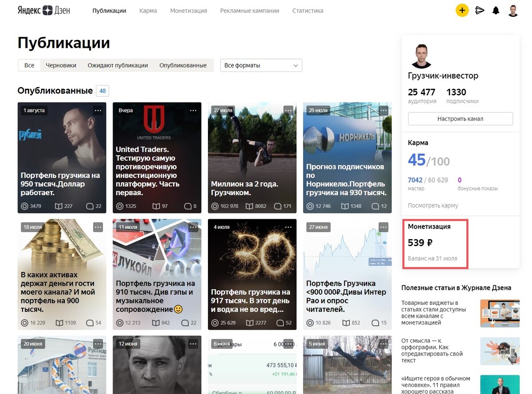532x394 pixels.
Task: Open the Карма top menu item
Action: click(148, 11)
